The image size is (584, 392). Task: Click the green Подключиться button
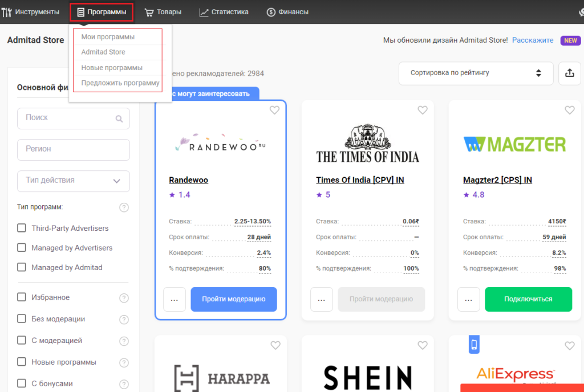528,299
